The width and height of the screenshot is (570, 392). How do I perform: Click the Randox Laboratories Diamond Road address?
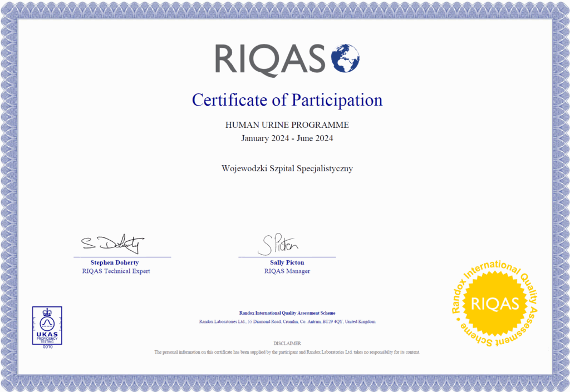287,322
